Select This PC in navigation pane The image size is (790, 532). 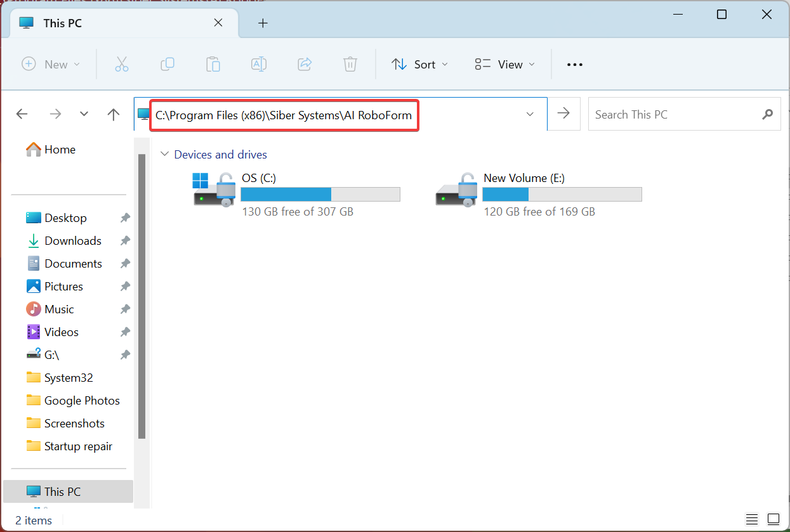tap(69, 491)
